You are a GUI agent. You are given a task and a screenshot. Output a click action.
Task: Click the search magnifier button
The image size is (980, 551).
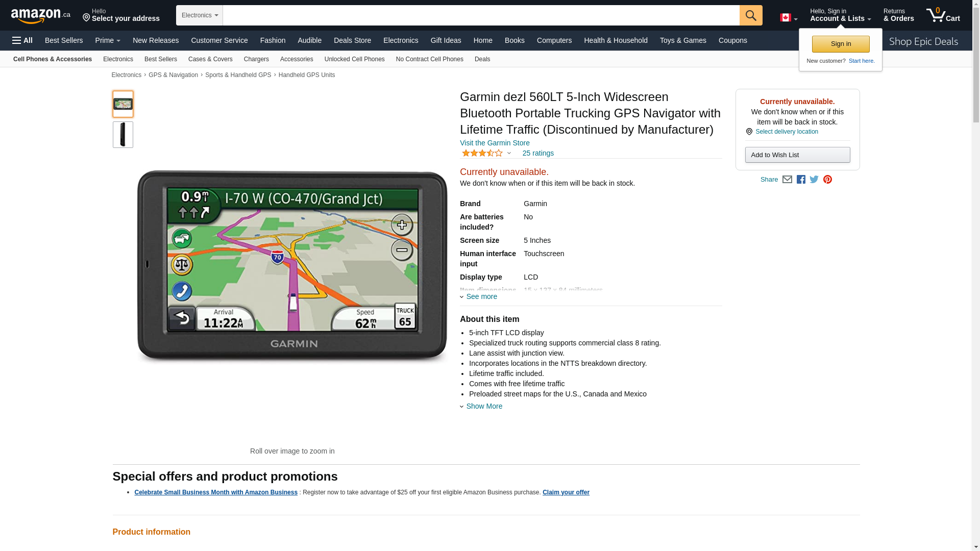point(750,15)
